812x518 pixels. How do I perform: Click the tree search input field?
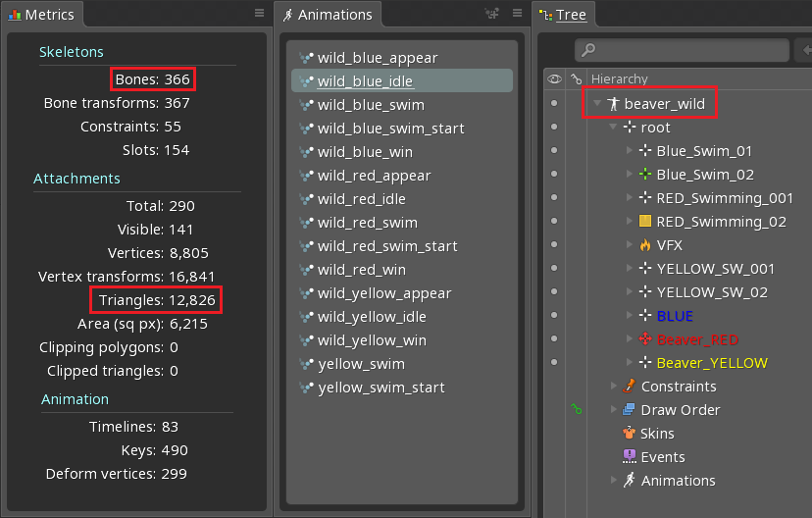tap(686, 49)
